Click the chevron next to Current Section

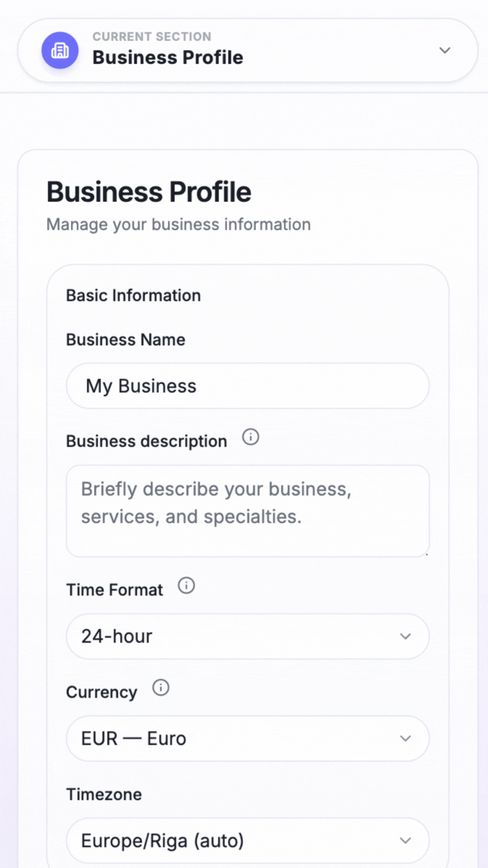pos(445,51)
